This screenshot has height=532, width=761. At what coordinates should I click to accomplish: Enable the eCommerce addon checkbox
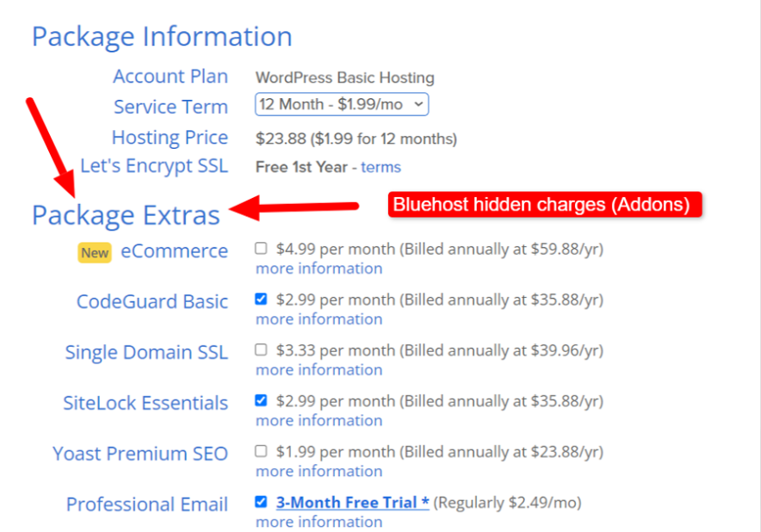point(263,249)
